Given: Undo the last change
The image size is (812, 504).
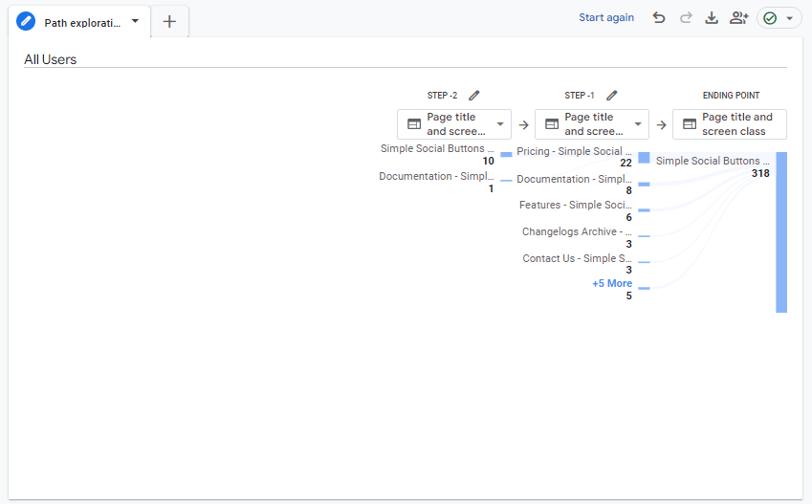Looking at the screenshot, I should pyautogui.click(x=659, y=17).
